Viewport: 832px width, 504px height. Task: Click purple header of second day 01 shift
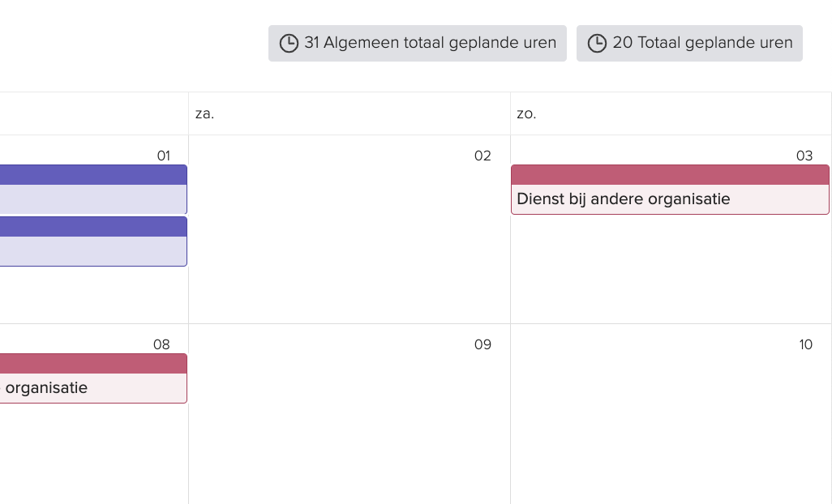pos(93,227)
